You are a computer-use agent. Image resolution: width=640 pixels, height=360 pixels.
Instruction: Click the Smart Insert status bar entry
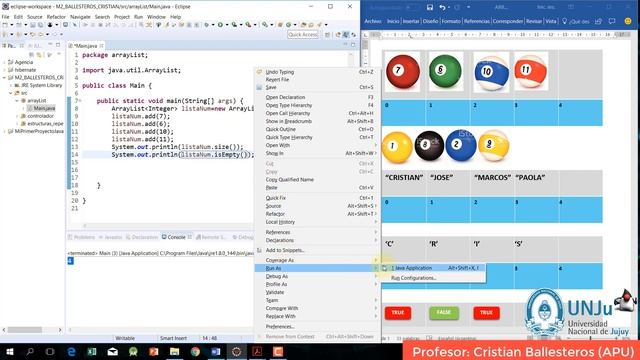pos(173,338)
